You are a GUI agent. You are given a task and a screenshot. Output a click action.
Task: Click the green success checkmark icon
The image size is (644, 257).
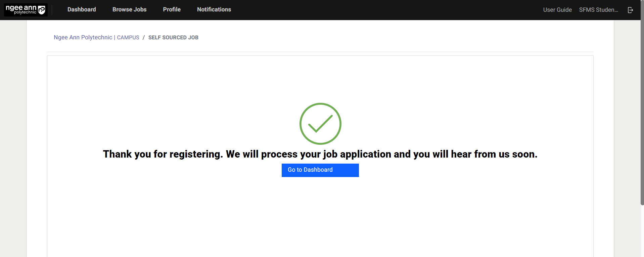(320, 124)
